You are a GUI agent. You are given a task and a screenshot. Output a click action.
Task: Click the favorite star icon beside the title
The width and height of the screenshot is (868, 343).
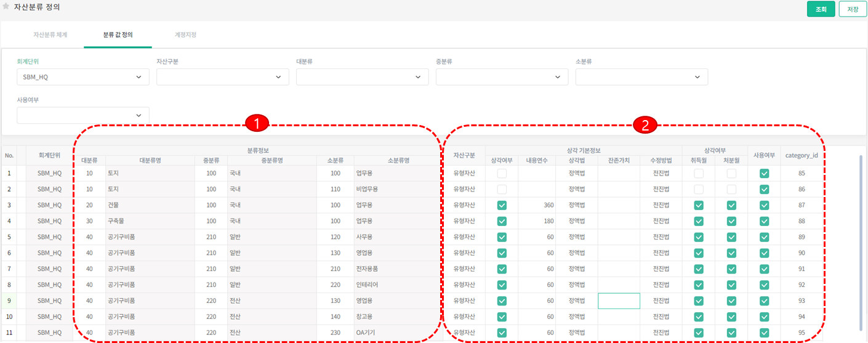click(6, 7)
